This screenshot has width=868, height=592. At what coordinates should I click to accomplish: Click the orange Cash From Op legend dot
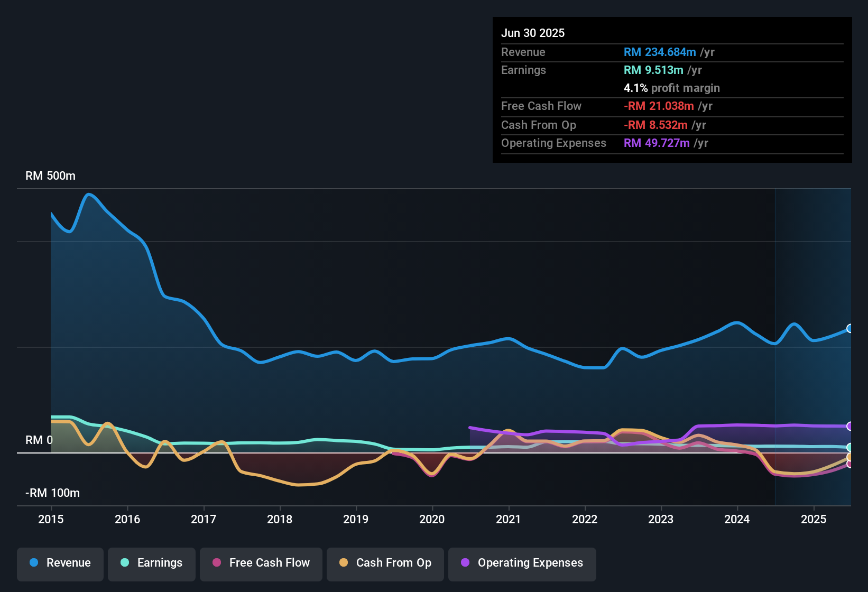click(x=344, y=563)
